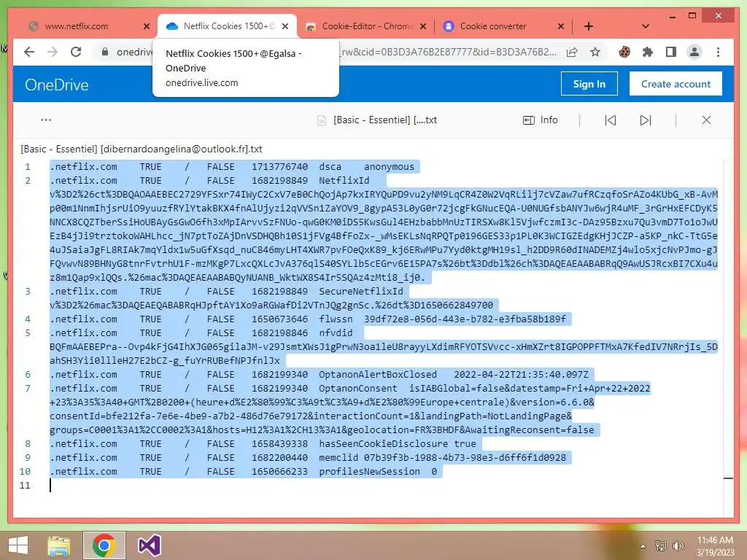Screen dimensions: 747x560
Task: Open the Info details pane button
Action: tap(541, 120)
